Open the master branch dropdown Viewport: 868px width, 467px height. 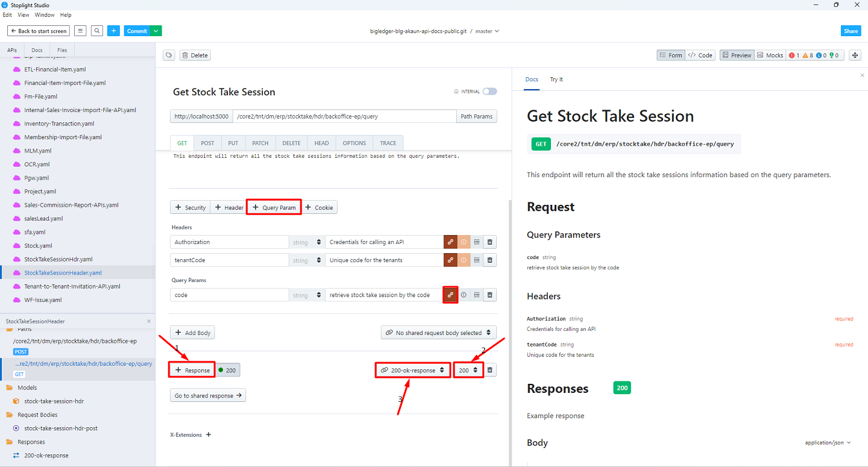tap(487, 31)
